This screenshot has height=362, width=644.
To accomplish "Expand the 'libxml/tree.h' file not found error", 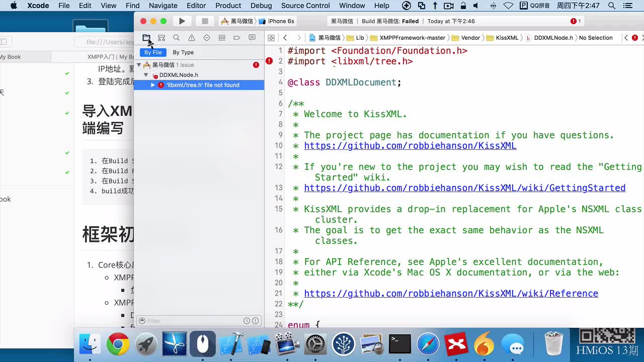I will [x=153, y=85].
